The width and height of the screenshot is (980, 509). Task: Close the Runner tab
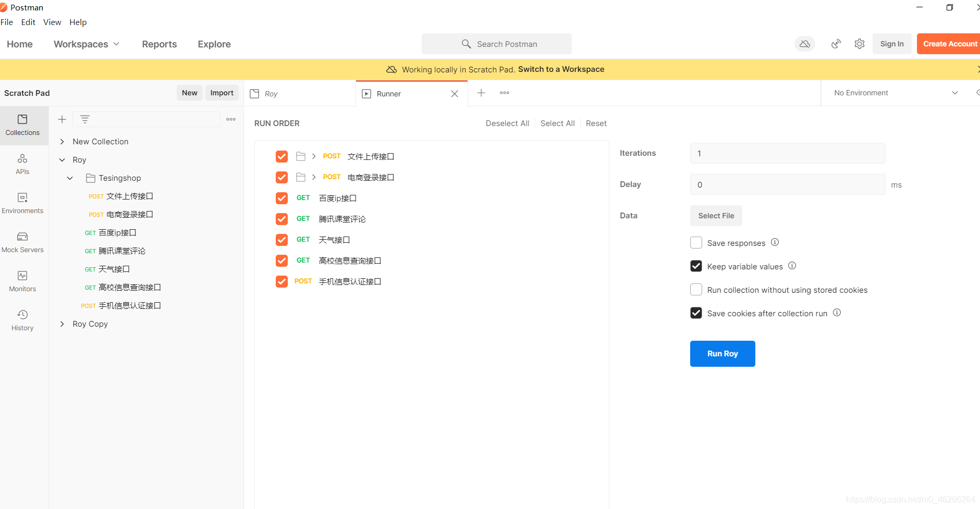pyautogui.click(x=455, y=94)
